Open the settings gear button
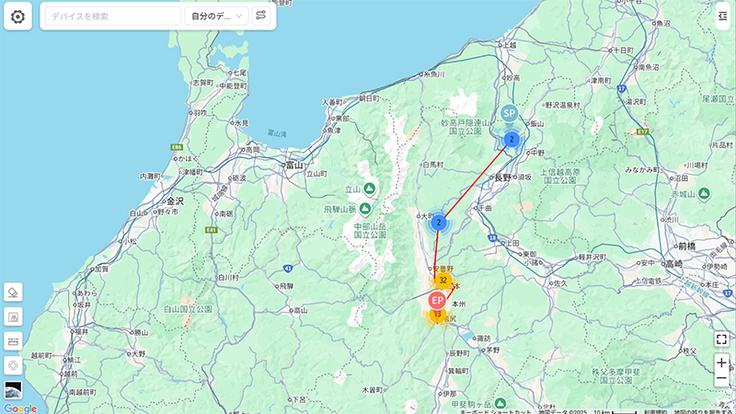This screenshot has height=414, width=736. pyautogui.click(x=18, y=16)
